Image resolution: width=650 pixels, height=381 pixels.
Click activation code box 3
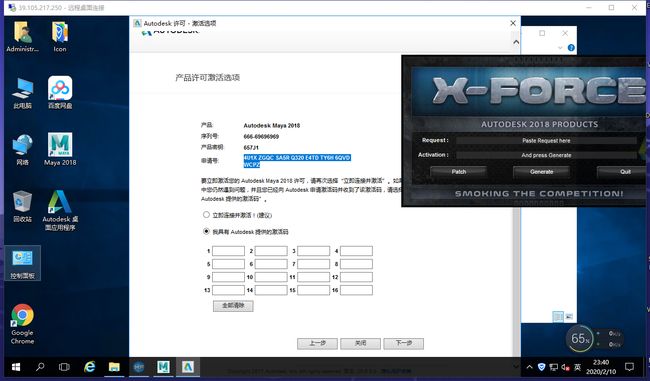(x=314, y=251)
